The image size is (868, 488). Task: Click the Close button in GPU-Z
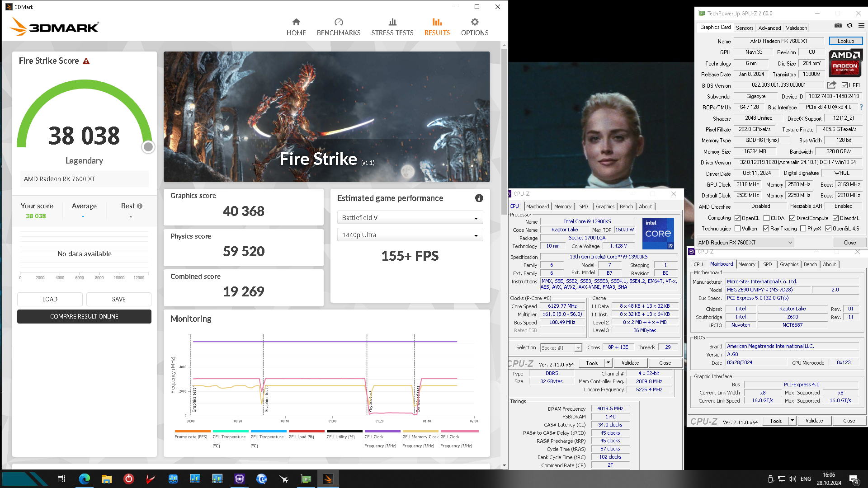tap(850, 243)
